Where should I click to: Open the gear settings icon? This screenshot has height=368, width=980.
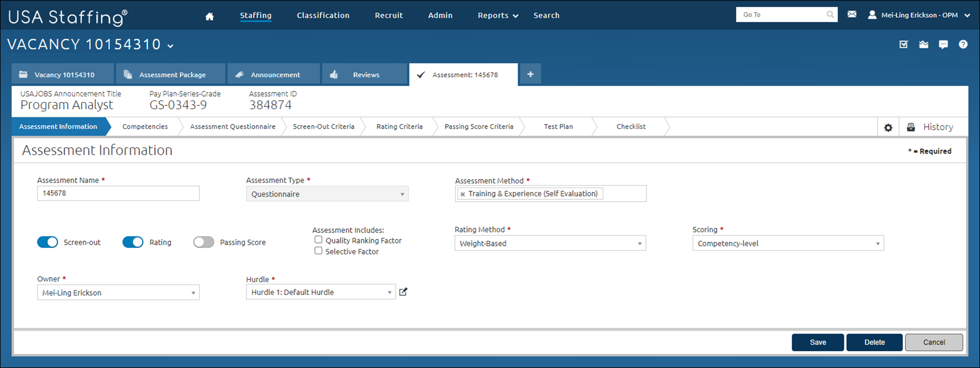888,127
